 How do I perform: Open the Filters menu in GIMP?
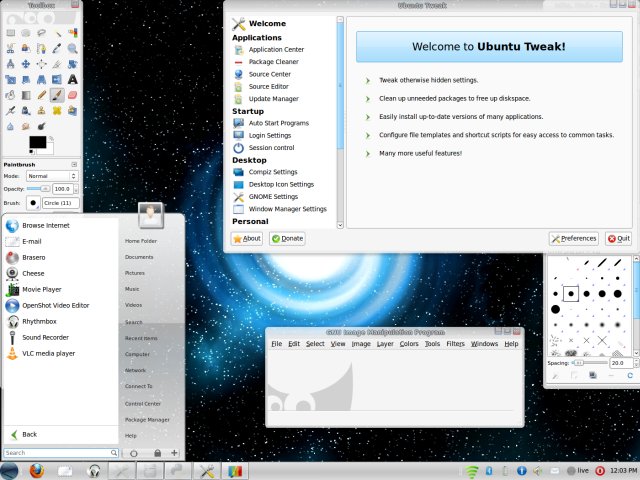[455, 344]
